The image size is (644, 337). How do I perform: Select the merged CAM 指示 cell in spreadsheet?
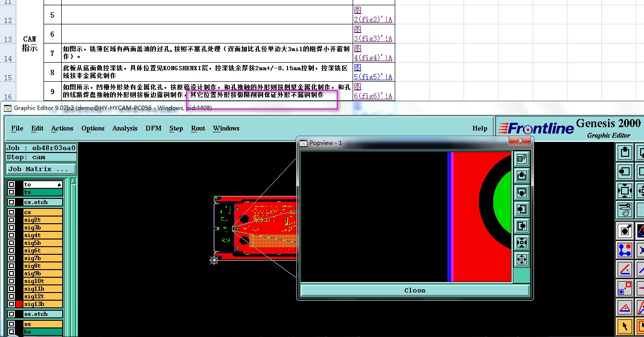pyautogui.click(x=30, y=43)
